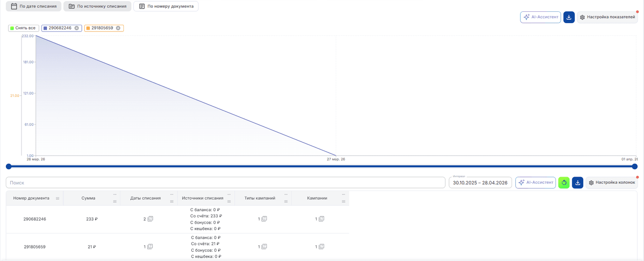Open the Номер документа column menu
The image size is (644, 261).
point(57,198)
